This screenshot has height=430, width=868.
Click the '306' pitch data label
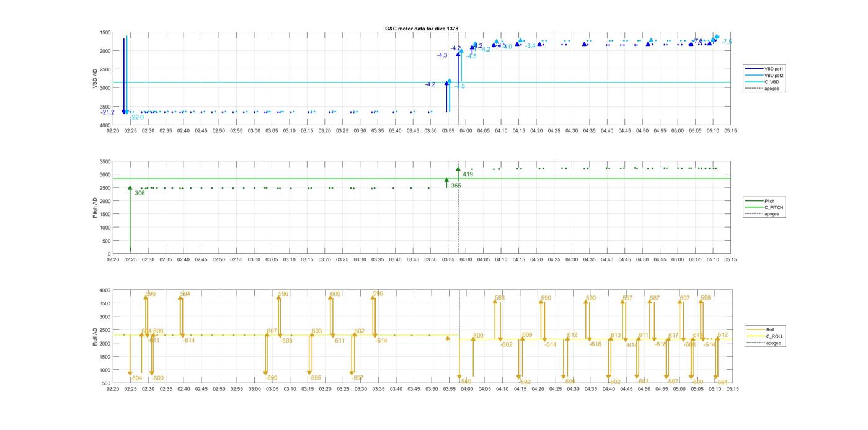pyautogui.click(x=139, y=194)
